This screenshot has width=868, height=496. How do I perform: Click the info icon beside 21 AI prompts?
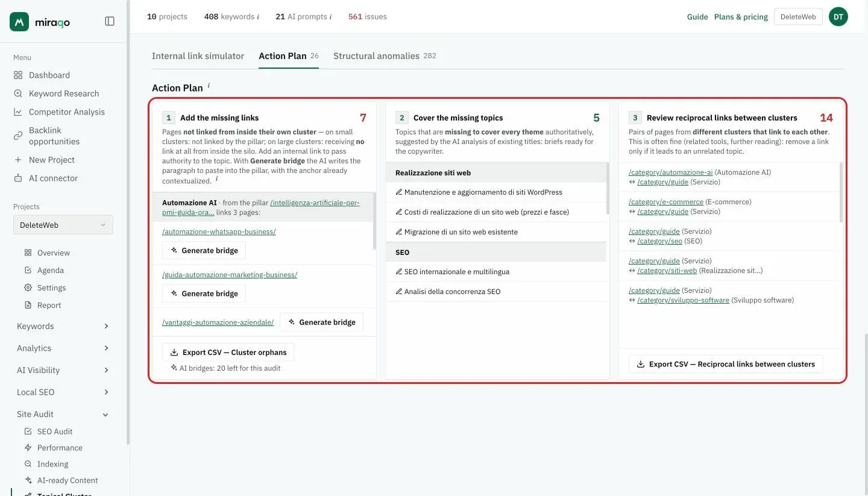click(330, 17)
